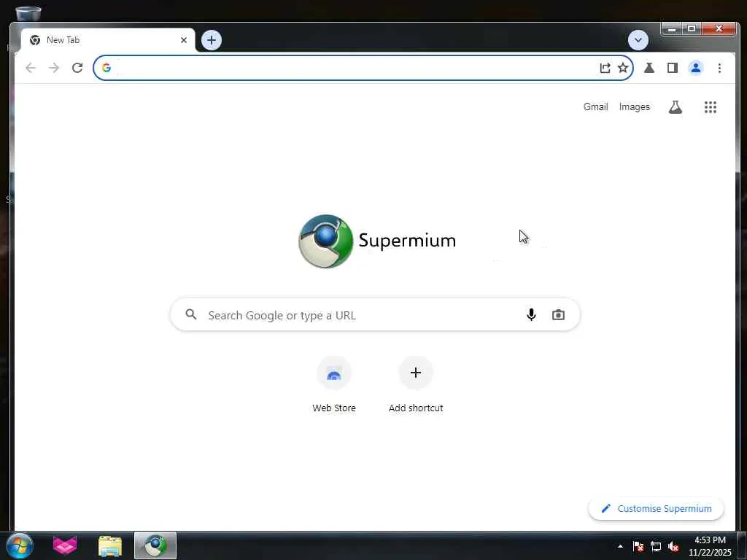Image resolution: width=747 pixels, height=560 pixels.
Task: Select the New Tab tab
Action: coord(108,40)
